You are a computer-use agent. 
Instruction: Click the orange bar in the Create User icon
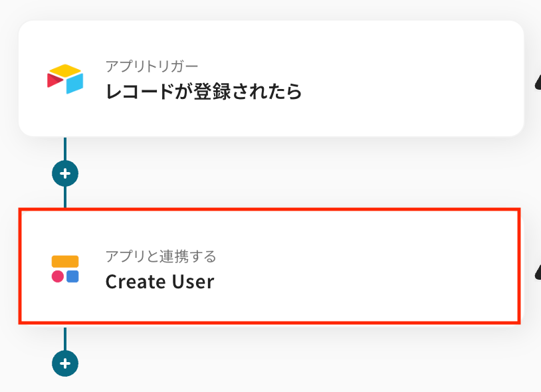point(65,262)
